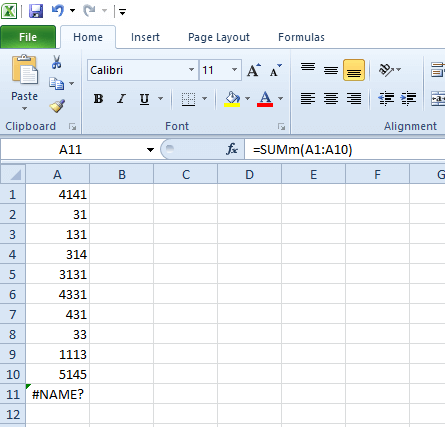Click the font size 11 box
The height and width of the screenshot is (427, 445).
click(214, 70)
